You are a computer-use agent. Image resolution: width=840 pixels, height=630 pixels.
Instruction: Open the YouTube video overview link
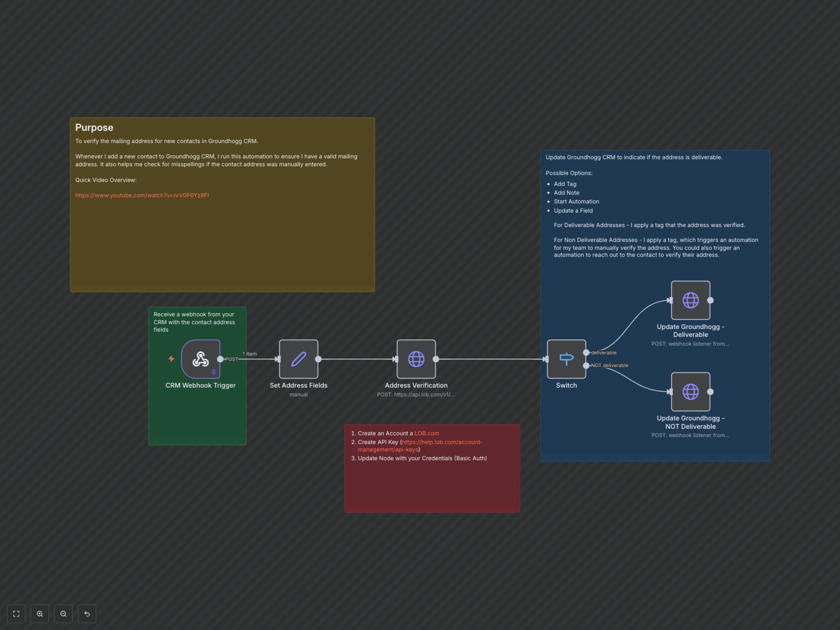coord(142,195)
